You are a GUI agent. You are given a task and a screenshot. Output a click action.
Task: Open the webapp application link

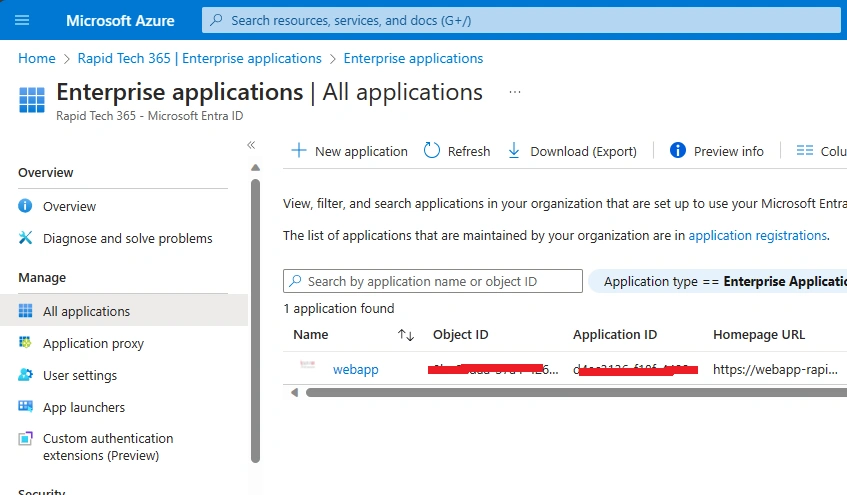tap(355, 370)
